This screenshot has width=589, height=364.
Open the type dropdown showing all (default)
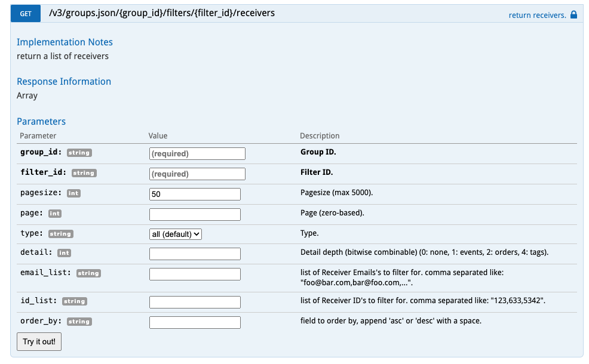[x=176, y=234]
